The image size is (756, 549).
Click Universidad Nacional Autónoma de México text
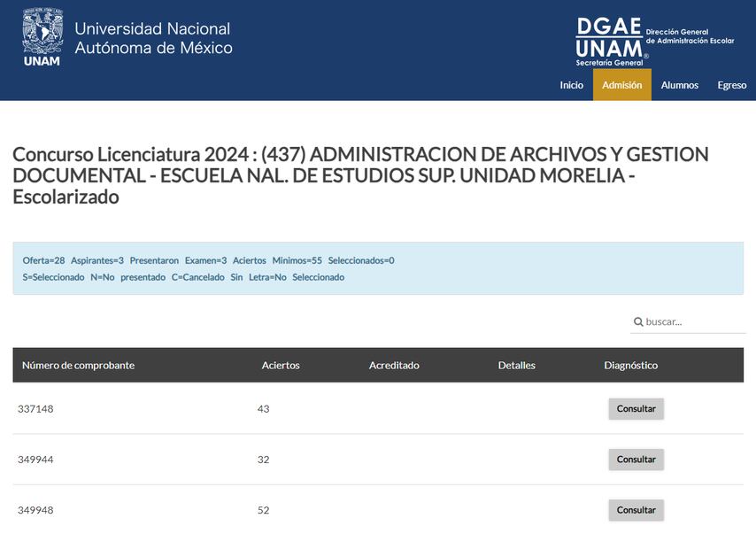click(x=153, y=38)
